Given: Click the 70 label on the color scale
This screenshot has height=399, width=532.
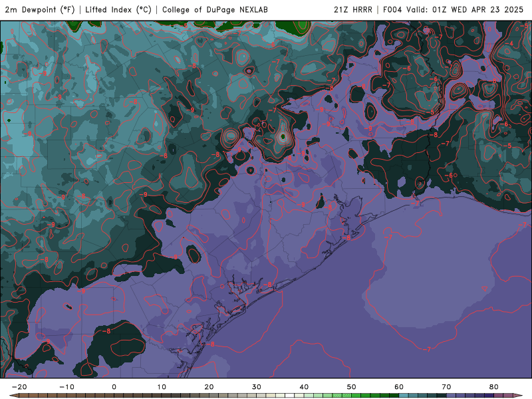Looking at the screenshot, I should tap(446, 387).
